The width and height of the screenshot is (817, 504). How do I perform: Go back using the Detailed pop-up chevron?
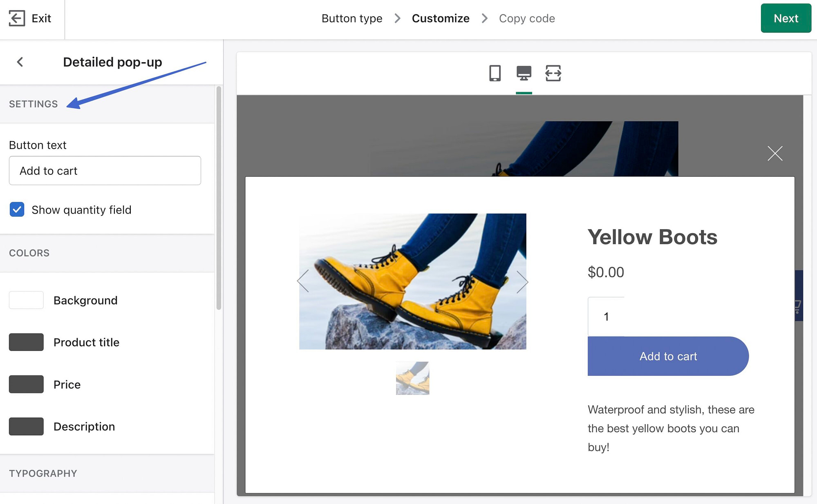tap(20, 62)
